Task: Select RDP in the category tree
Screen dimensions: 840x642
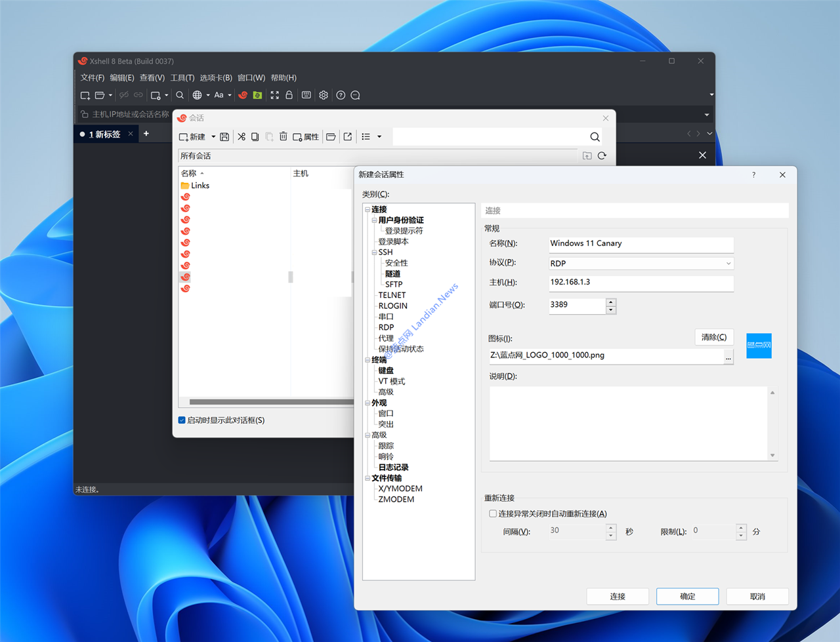Action: pyautogui.click(x=386, y=327)
